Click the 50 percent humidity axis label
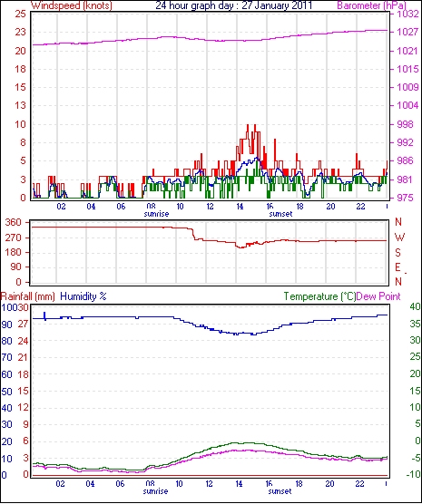 (x=6, y=392)
